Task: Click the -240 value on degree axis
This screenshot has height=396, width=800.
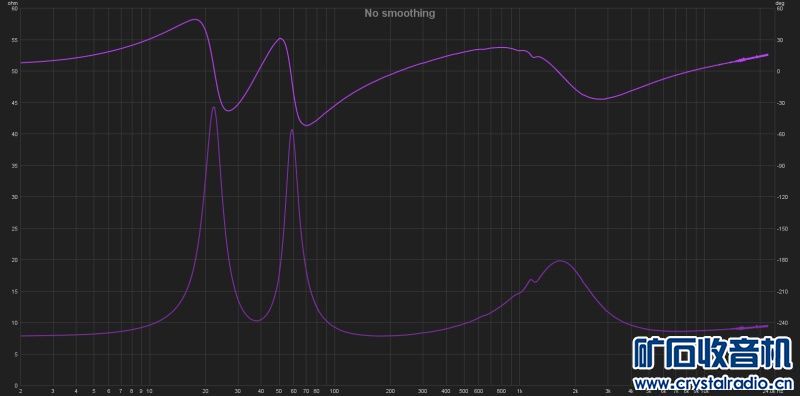Action: [781, 323]
